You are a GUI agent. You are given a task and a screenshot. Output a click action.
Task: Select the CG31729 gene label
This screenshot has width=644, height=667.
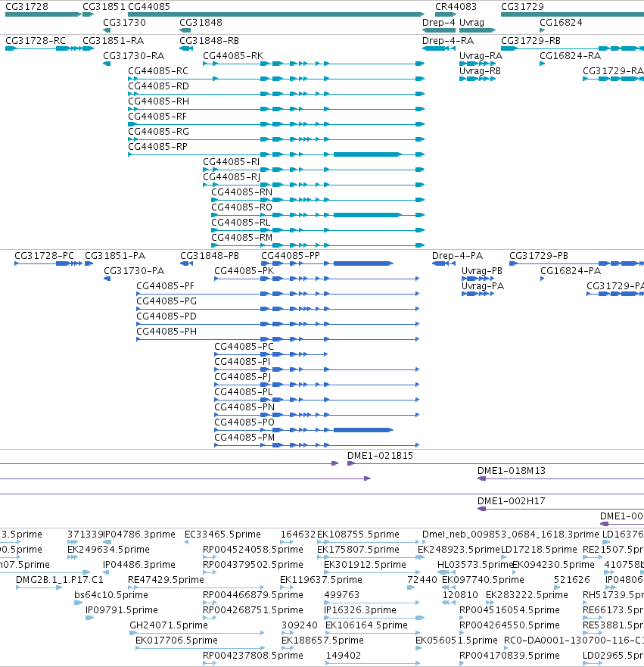(522, 6)
